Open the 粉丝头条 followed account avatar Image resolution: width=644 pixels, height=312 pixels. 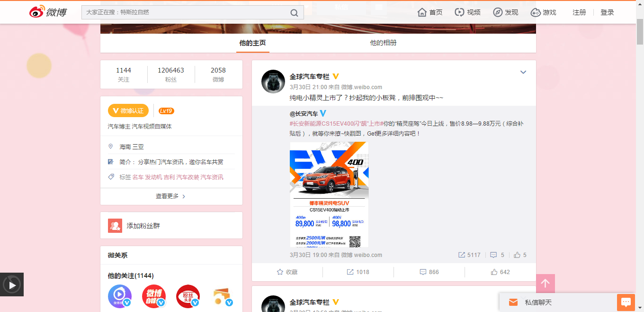[188, 296]
